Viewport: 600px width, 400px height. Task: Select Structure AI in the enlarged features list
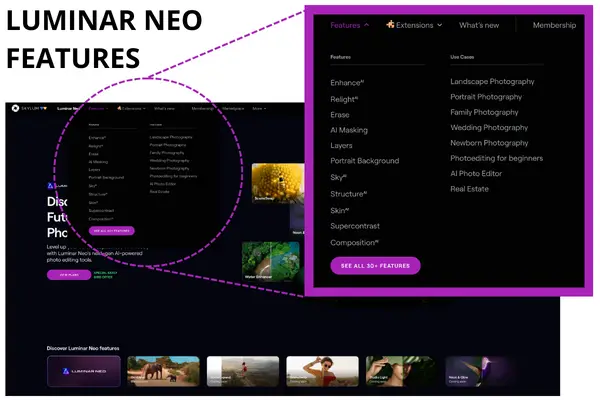(349, 194)
